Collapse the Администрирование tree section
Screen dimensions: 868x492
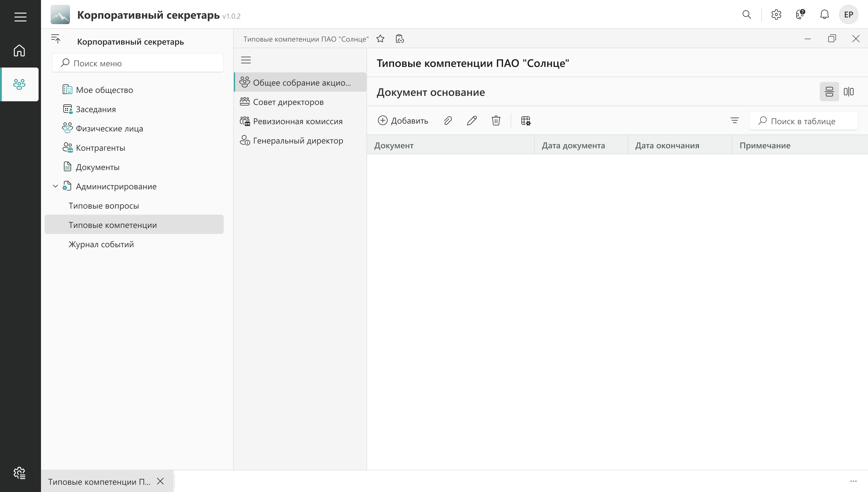tap(55, 186)
